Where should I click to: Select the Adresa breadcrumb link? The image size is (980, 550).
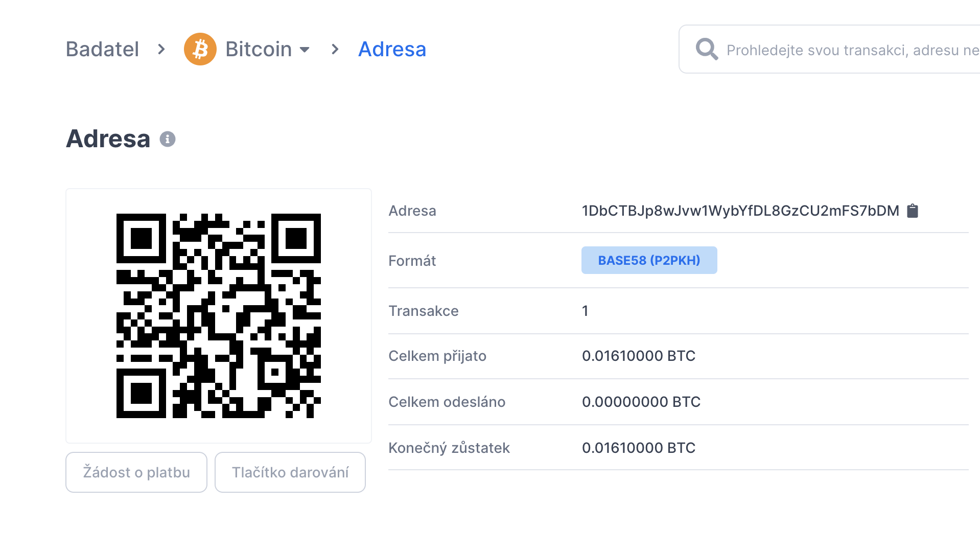392,49
